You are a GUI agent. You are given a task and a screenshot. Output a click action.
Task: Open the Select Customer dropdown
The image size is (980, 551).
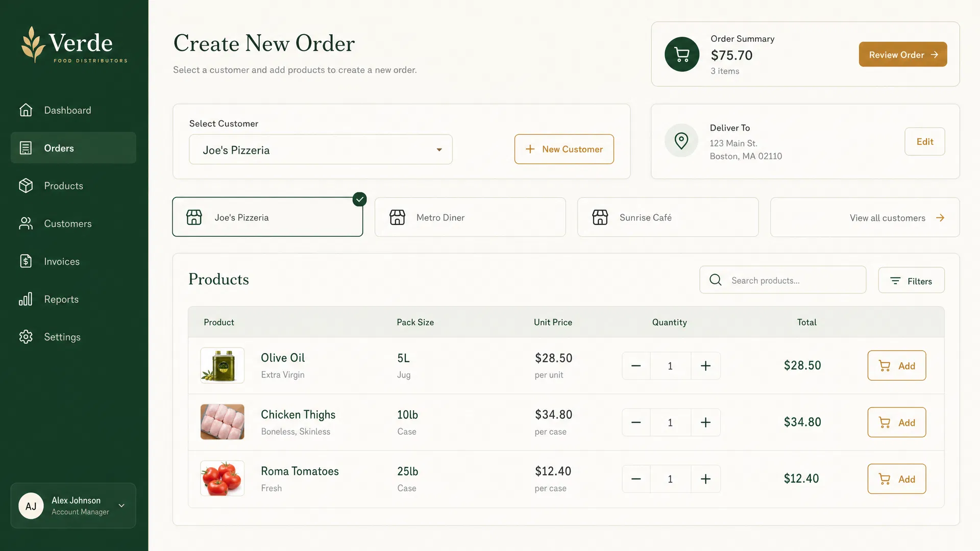coord(321,149)
